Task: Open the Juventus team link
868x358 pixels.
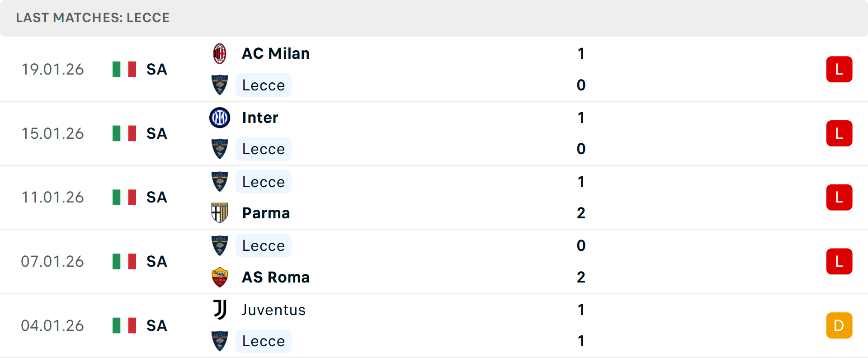Action: click(x=274, y=310)
